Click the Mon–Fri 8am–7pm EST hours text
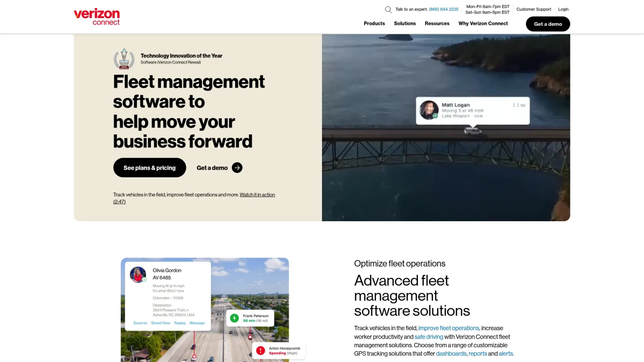The height and width of the screenshot is (362, 644). click(x=488, y=6)
